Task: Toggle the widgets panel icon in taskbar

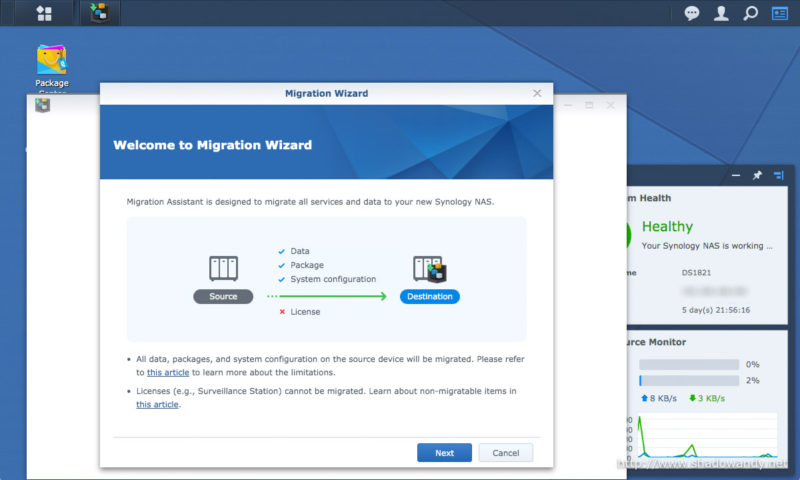Action: [x=780, y=13]
